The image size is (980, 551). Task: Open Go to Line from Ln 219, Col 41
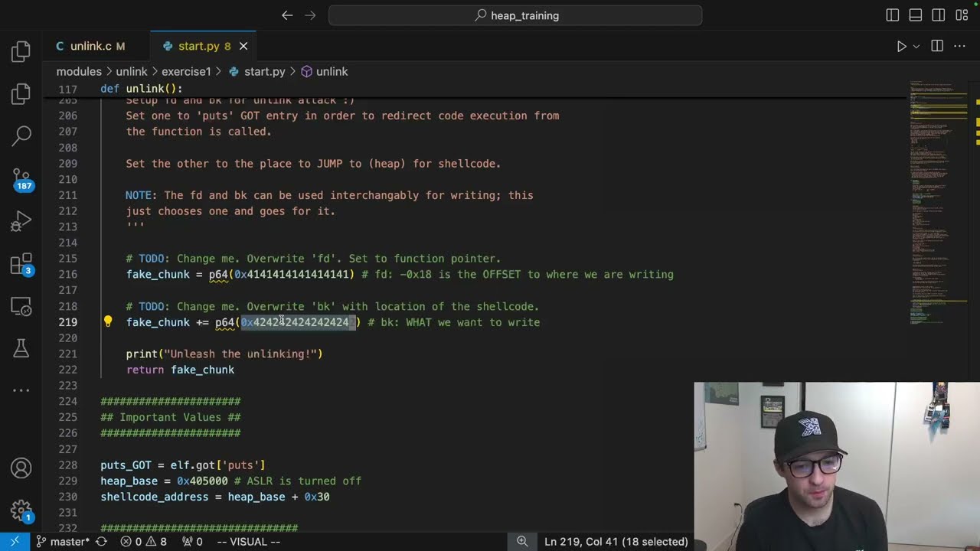click(616, 542)
